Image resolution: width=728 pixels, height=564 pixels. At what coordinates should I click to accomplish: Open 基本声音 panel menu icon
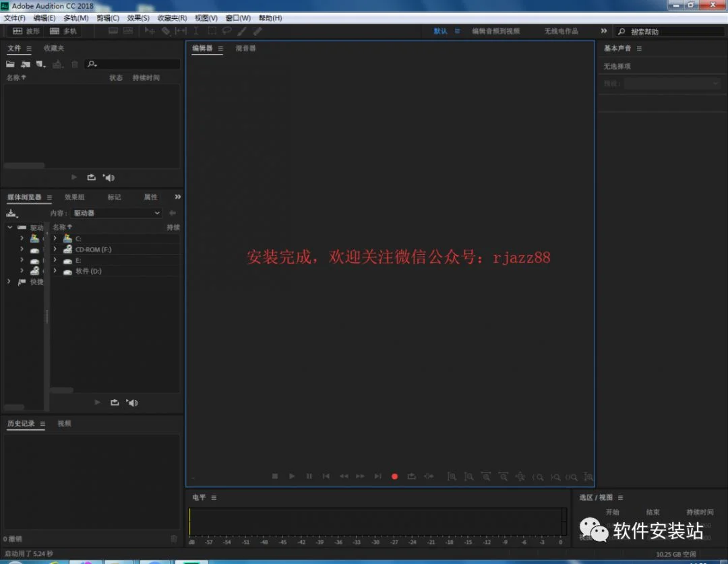click(x=639, y=49)
